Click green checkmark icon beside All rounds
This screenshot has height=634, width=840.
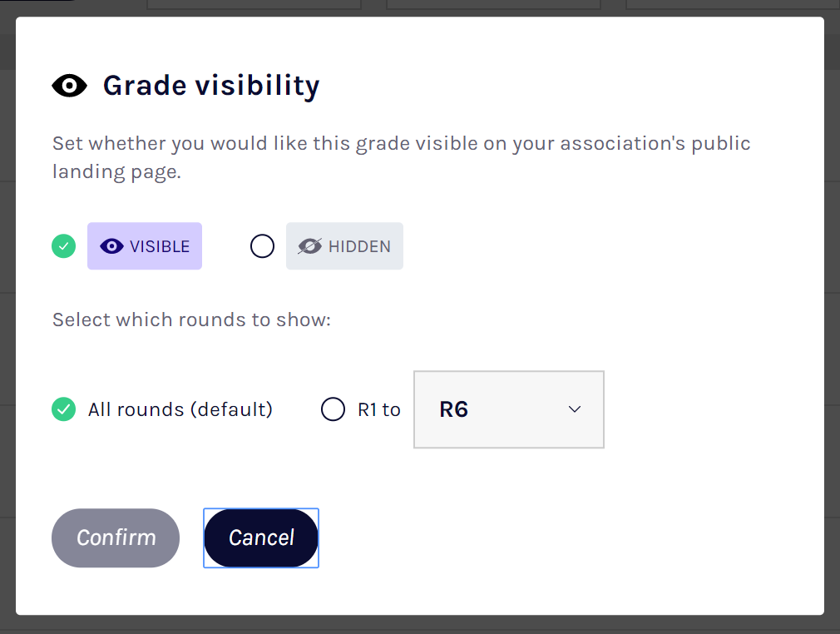point(64,409)
